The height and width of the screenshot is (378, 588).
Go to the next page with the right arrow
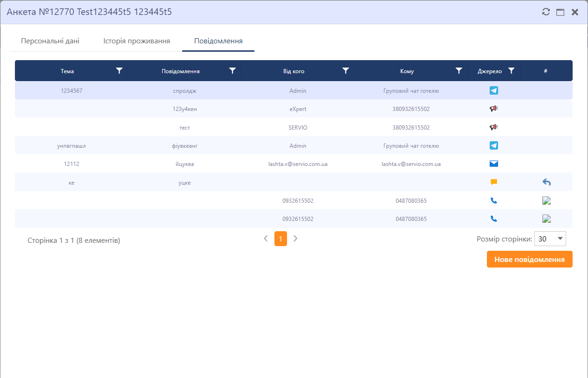[295, 239]
